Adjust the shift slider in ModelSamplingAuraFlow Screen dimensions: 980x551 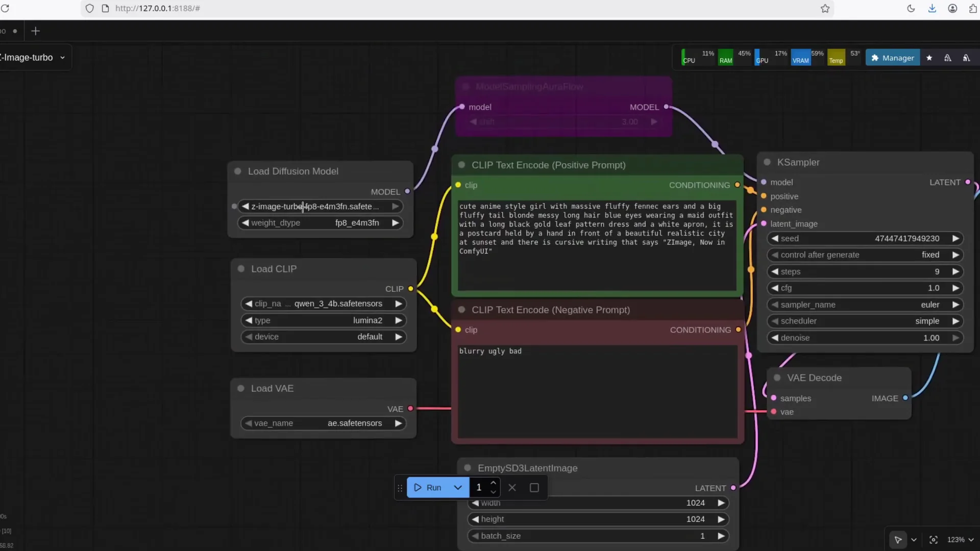(561, 122)
